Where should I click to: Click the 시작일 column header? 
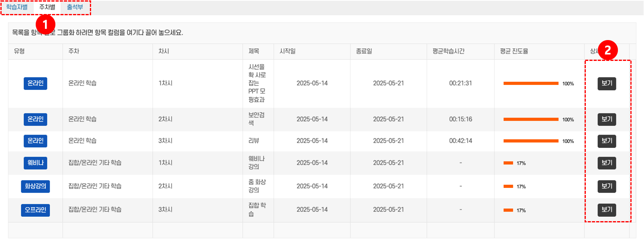tap(287, 51)
